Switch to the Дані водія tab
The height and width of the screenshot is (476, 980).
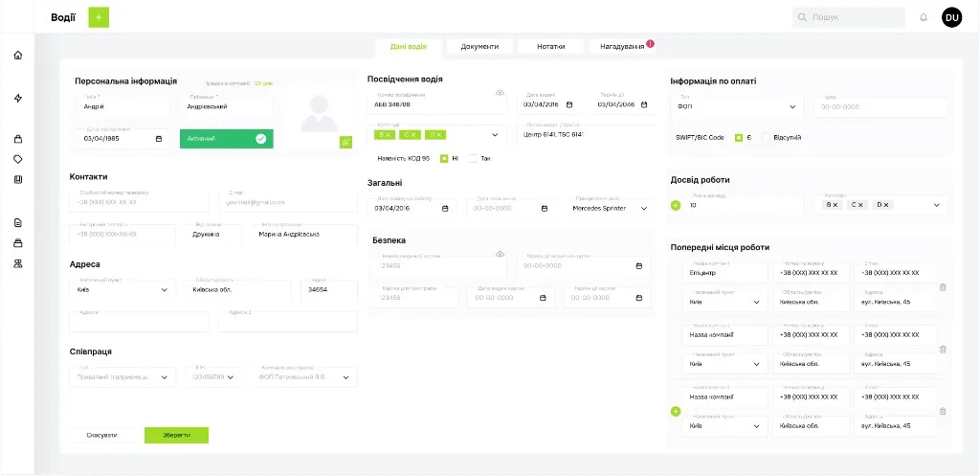[x=408, y=46]
